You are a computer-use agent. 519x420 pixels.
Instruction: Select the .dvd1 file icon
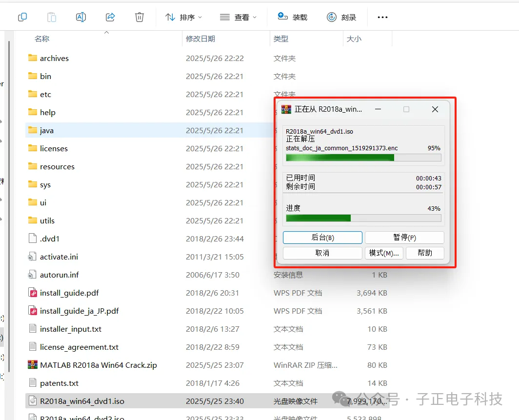32,239
